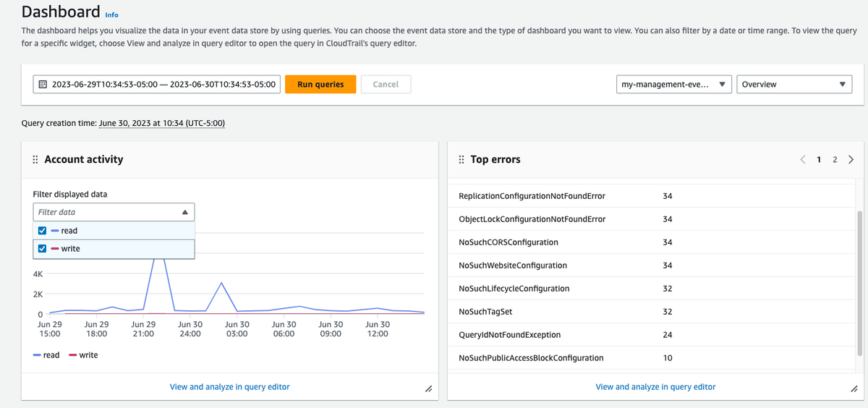Open the Info link beside Dashboard title
The height and width of the screenshot is (408, 868).
[111, 14]
